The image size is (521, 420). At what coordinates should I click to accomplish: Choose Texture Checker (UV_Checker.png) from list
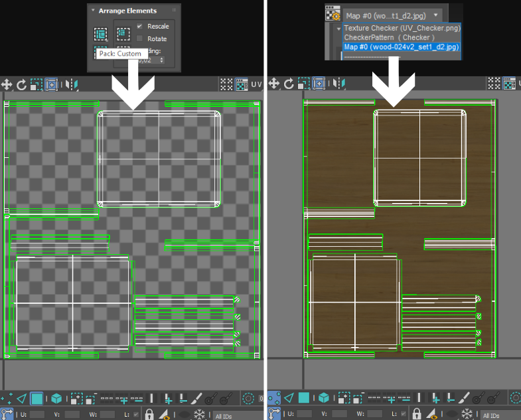point(402,29)
